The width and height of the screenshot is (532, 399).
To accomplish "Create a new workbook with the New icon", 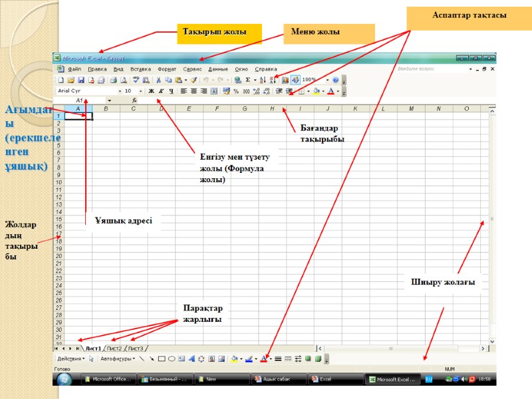I will [x=61, y=80].
